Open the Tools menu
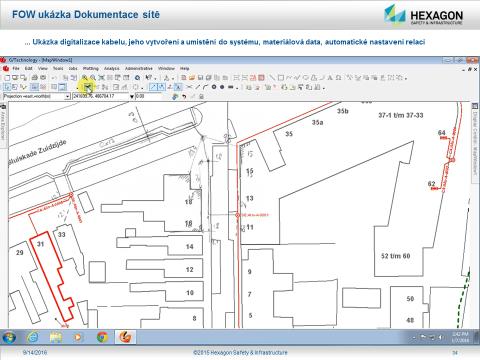This screenshot has height=360, width=480. (x=58, y=68)
